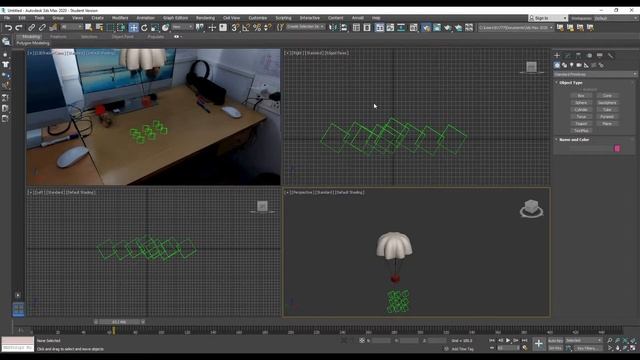This screenshot has width=640, height=360.
Task: Click the Plane primitive button
Action: pos(607,123)
